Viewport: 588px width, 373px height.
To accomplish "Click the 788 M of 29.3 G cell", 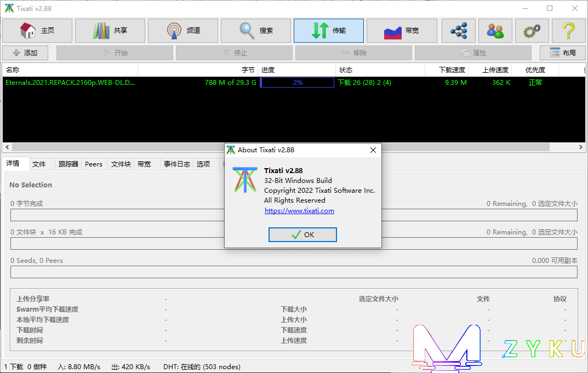I will [231, 83].
